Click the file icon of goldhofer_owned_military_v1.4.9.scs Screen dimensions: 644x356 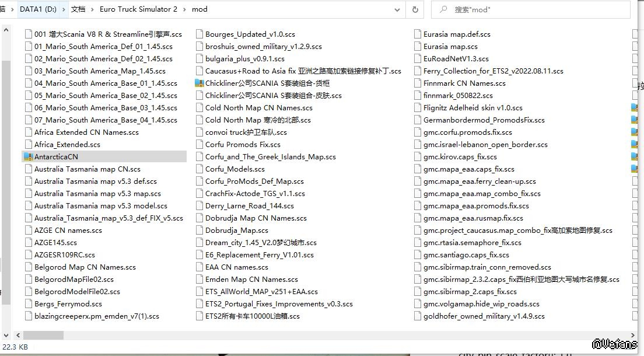417,316
